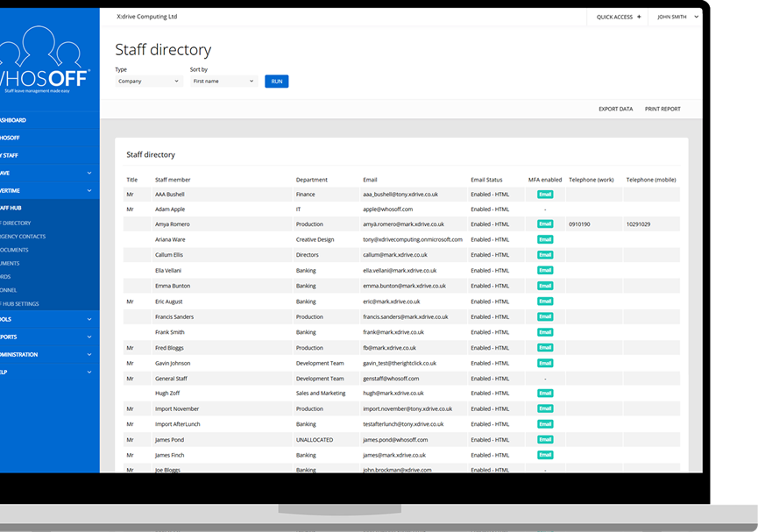This screenshot has width=758, height=532.
Task: Click the MFA Email badge for Ella Vellani
Action: (x=545, y=270)
